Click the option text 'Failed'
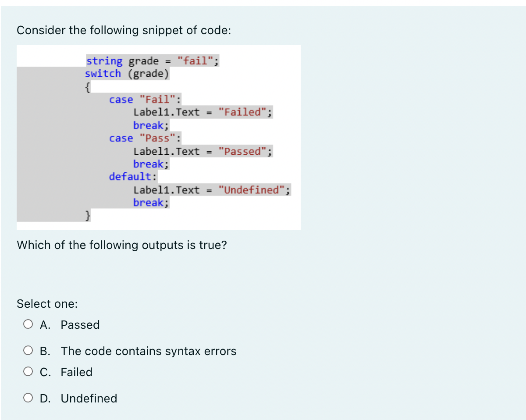 pos(76,372)
